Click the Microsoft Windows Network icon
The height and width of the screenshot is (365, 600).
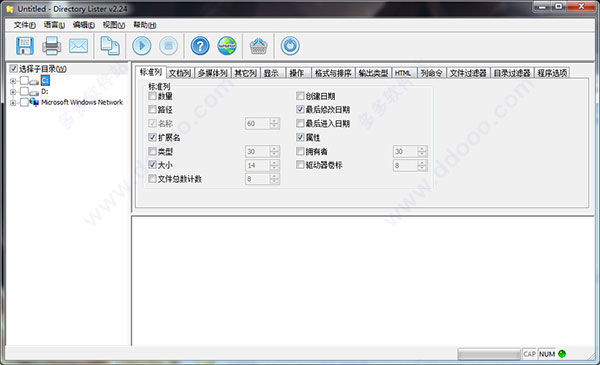[34, 102]
